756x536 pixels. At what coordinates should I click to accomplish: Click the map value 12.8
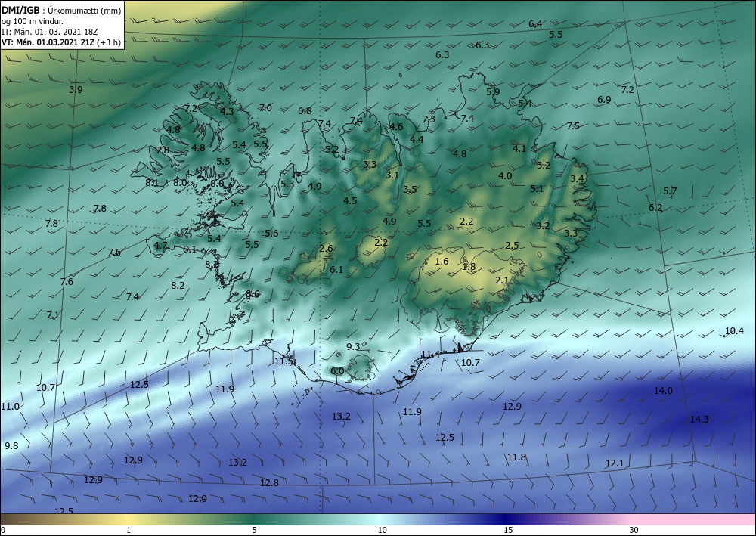[x=270, y=482]
